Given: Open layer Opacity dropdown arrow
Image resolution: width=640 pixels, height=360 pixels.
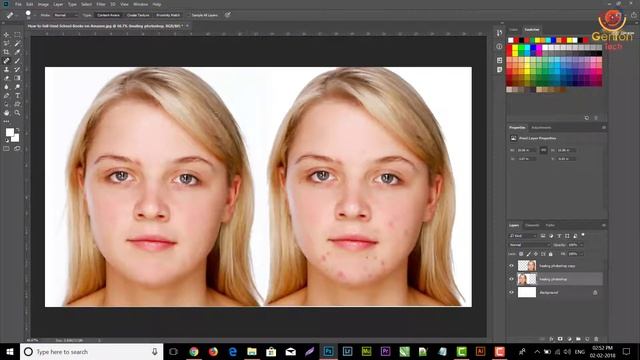Looking at the screenshot, I should click(581, 245).
